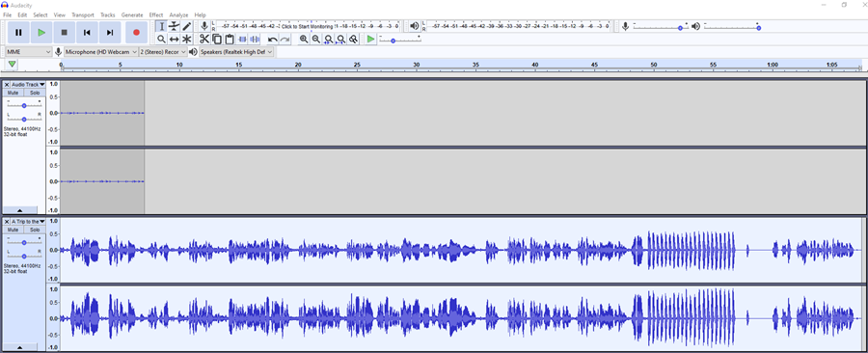Adjust gain slider of Audio Track
The height and width of the screenshot is (353, 868).
point(24,105)
